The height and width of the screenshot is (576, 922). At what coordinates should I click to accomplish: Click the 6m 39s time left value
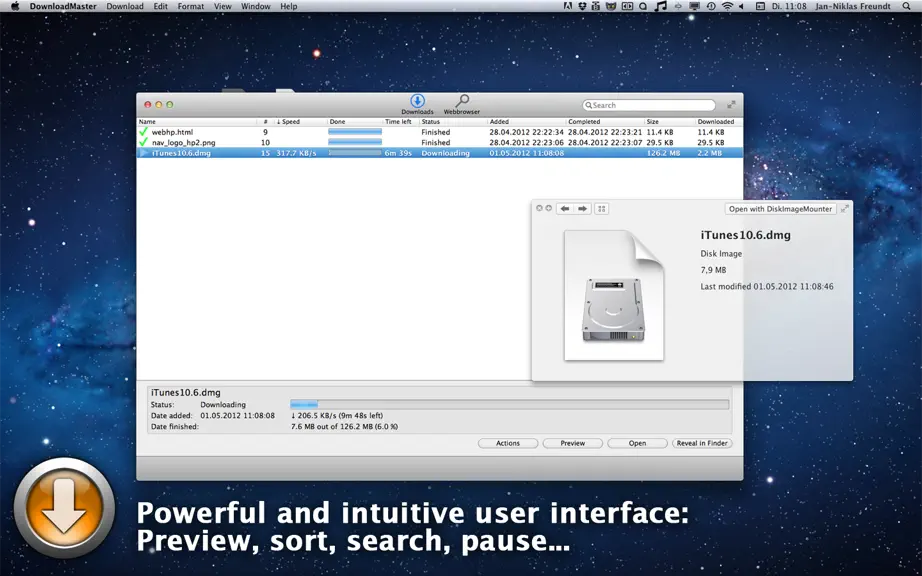tap(398, 153)
